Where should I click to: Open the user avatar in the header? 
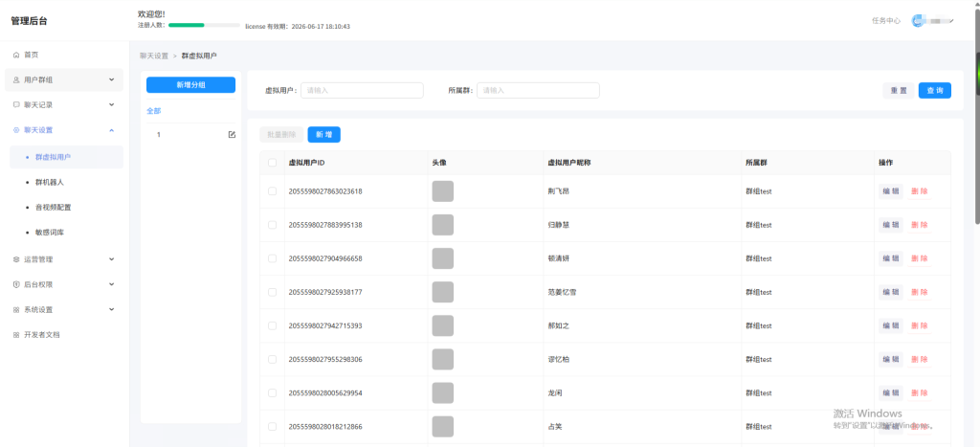point(918,21)
